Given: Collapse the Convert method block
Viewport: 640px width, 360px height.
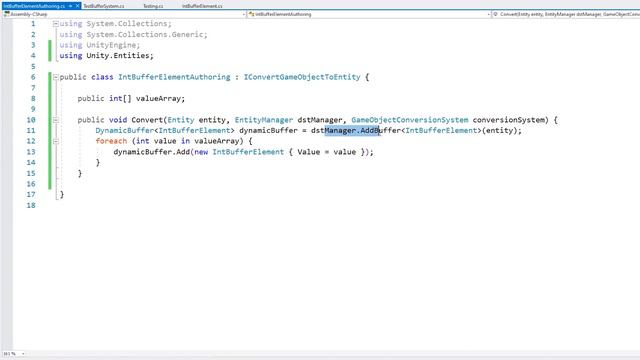Looking at the screenshot, I should tap(56, 120).
